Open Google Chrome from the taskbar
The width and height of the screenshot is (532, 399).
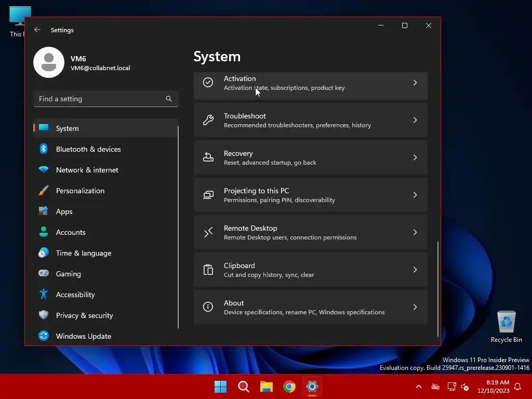tap(289, 387)
